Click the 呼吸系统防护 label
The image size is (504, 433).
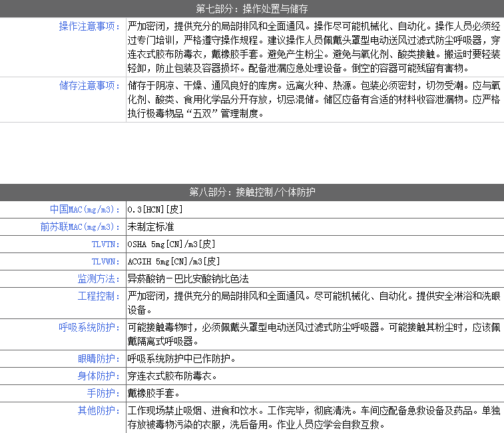pos(89,327)
